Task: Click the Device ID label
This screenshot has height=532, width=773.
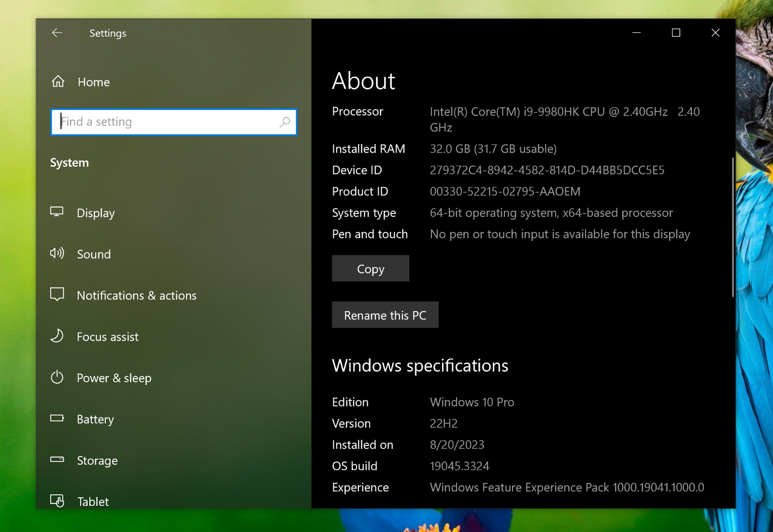Action: 357,170
